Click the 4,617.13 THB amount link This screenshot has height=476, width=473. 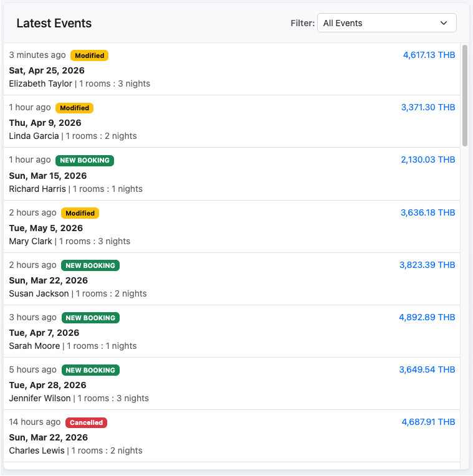[429, 55]
